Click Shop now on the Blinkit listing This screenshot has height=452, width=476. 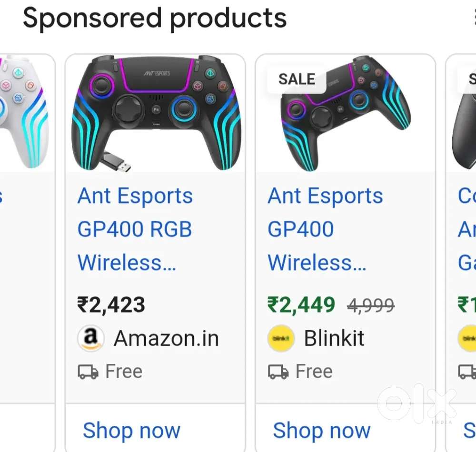[x=321, y=430]
